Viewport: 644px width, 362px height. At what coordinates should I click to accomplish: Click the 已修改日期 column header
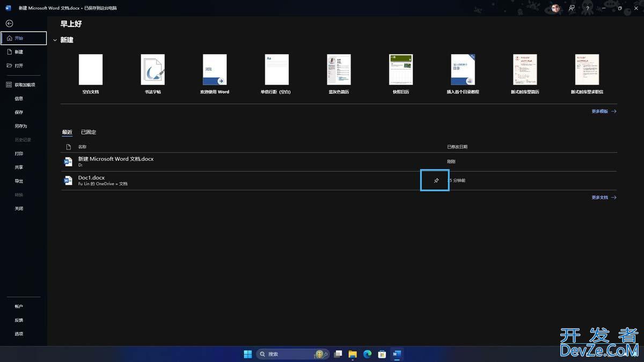click(x=457, y=147)
